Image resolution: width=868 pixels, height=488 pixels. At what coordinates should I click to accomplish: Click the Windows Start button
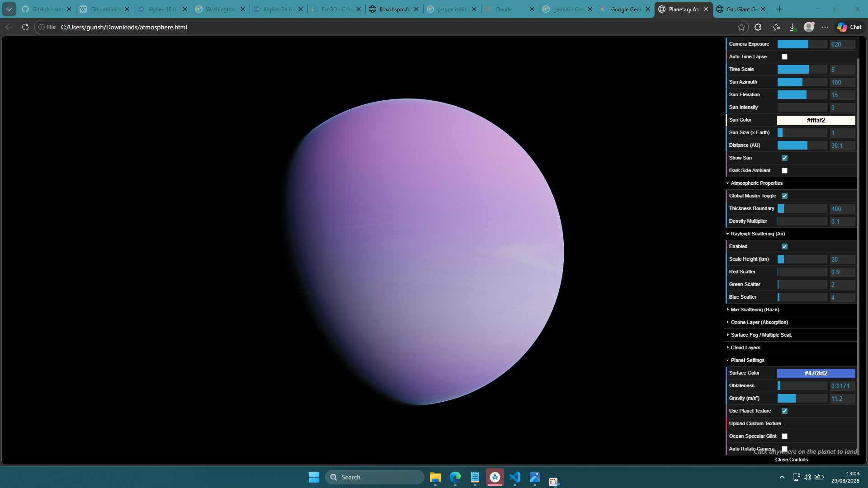[314, 477]
